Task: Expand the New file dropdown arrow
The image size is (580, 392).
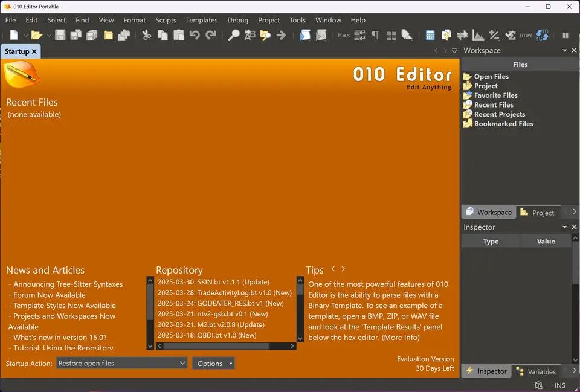Action: click(x=26, y=36)
